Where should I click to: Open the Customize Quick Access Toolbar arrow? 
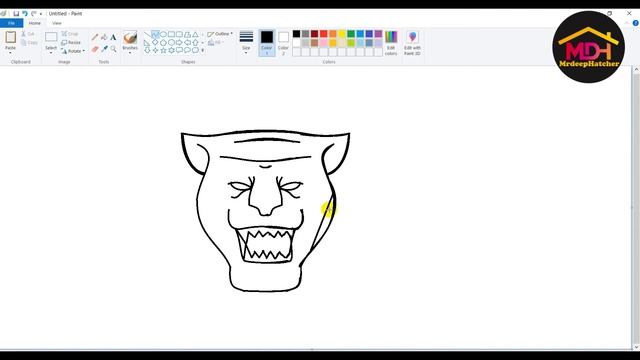click(x=41, y=14)
